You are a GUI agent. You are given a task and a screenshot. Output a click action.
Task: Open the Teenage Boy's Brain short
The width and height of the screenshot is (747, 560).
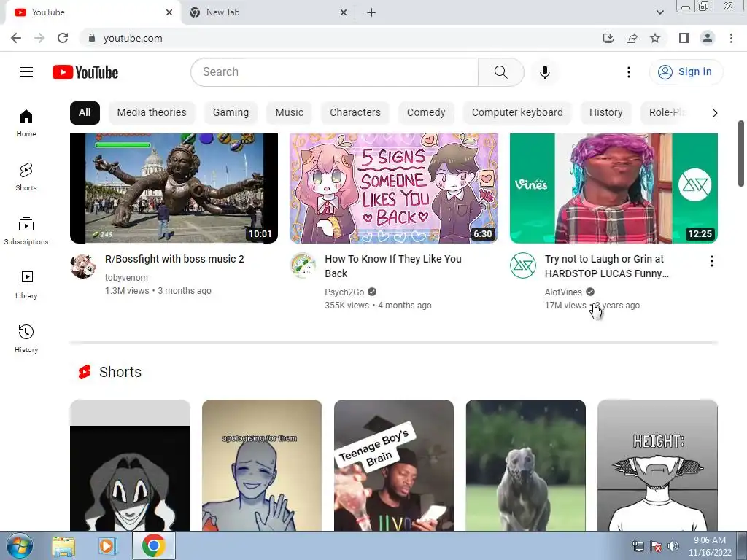393,465
